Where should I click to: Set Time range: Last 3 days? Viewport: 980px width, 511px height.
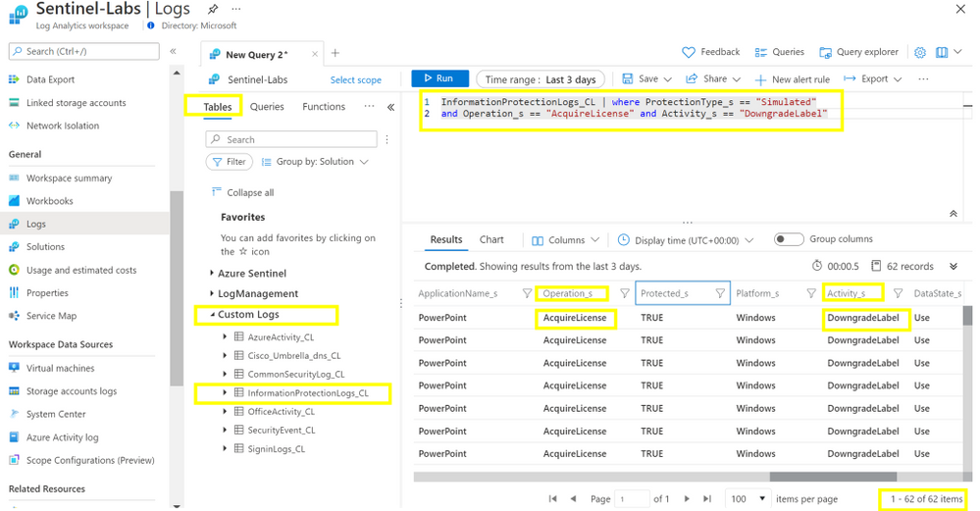[541, 79]
